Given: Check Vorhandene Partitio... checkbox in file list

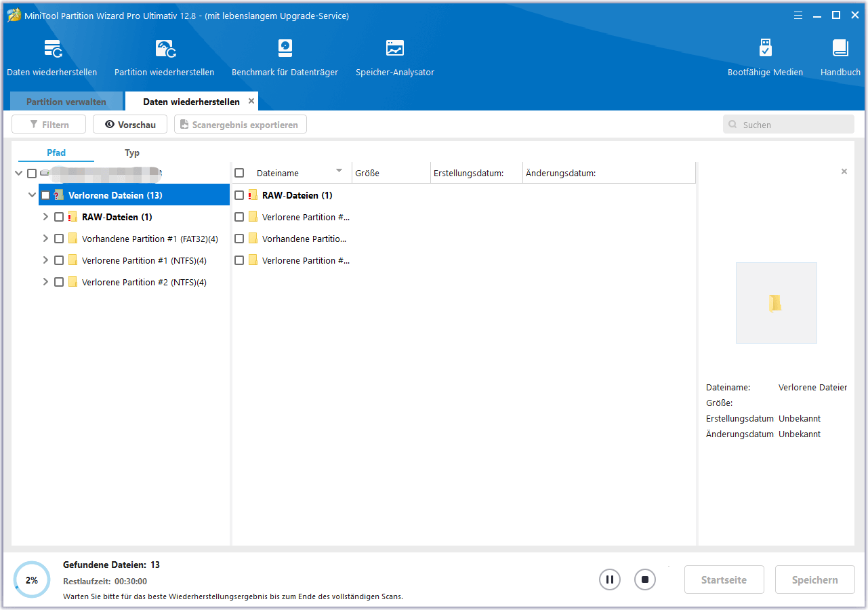Looking at the screenshot, I should tap(239, 239).
